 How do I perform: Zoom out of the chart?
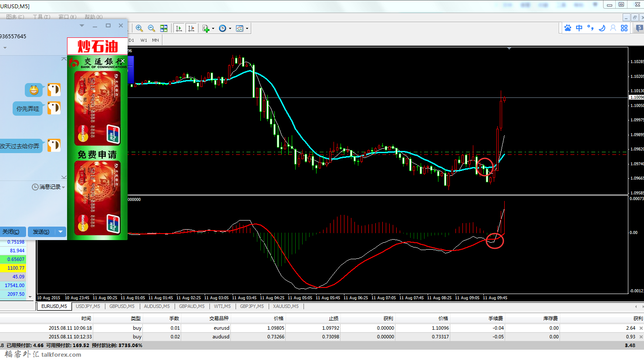[x=152, y=28]
